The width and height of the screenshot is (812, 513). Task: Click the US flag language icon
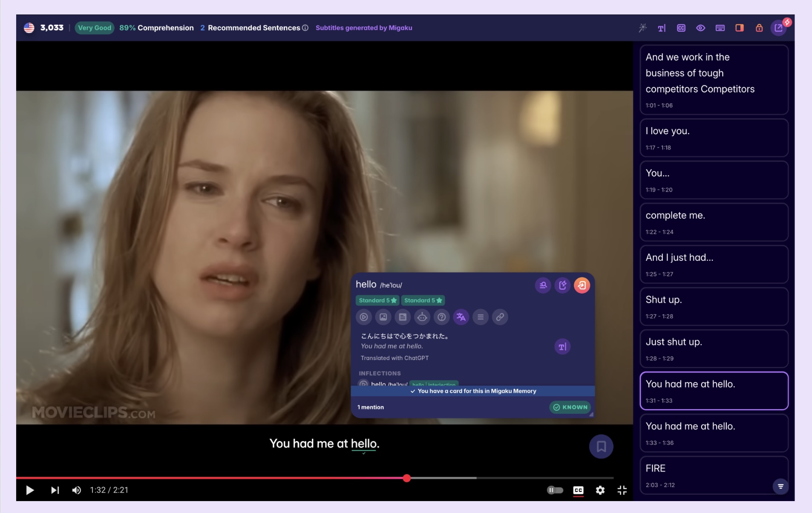pyautogui.click(x=29, y=28)
